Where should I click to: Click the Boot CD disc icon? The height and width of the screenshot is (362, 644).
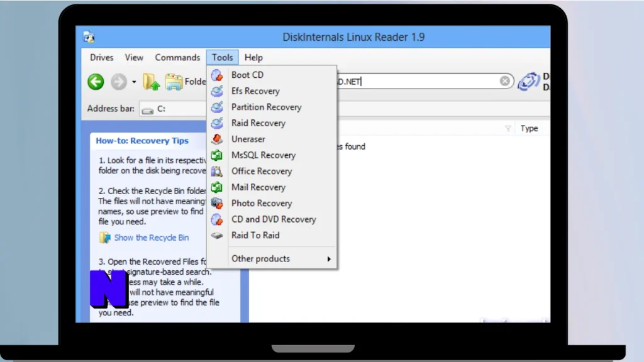(x=217, y=75)
